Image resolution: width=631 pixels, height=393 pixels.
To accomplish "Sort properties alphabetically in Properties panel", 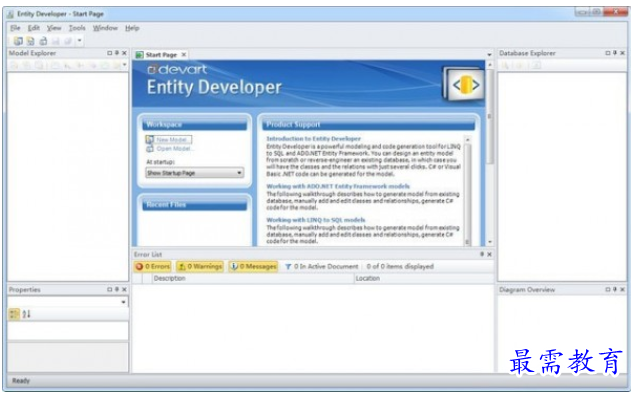I will (x=27, y=314).
